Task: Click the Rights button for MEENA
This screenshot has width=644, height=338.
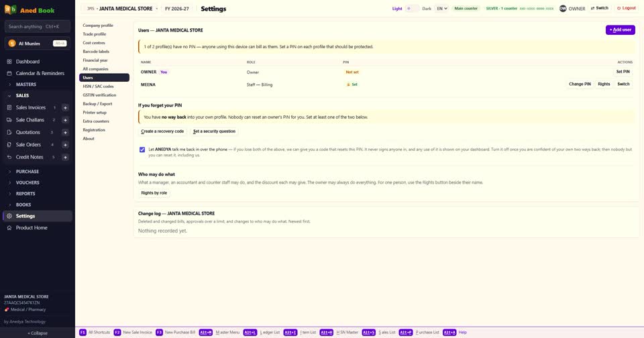Action: [604, 84]
